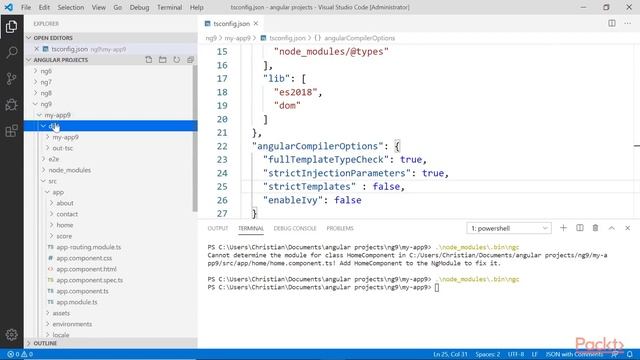Click 'Ln 25, Col 31' in status bar
Viewport: 640px width, 360px height.
click(450, 354)
